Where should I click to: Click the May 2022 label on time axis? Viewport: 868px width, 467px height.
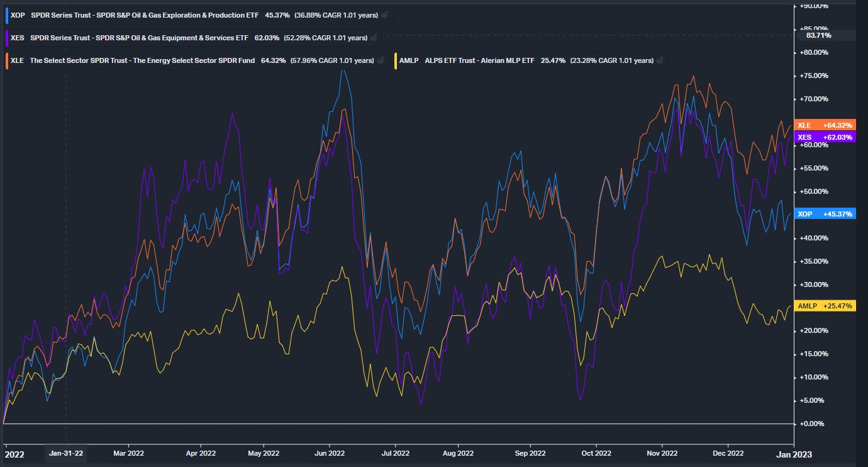(264, 453)
